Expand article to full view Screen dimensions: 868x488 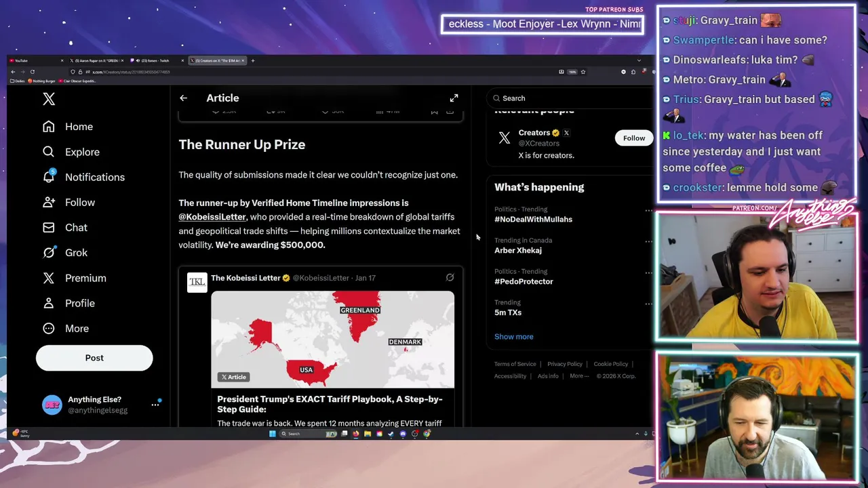pos(454,98)
